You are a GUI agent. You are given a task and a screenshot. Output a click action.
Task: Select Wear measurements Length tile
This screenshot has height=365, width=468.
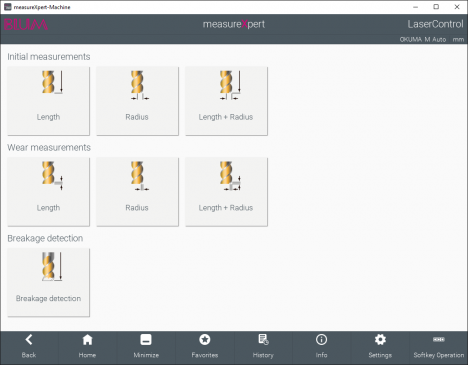pyautogui.click(x=49, y=192)
